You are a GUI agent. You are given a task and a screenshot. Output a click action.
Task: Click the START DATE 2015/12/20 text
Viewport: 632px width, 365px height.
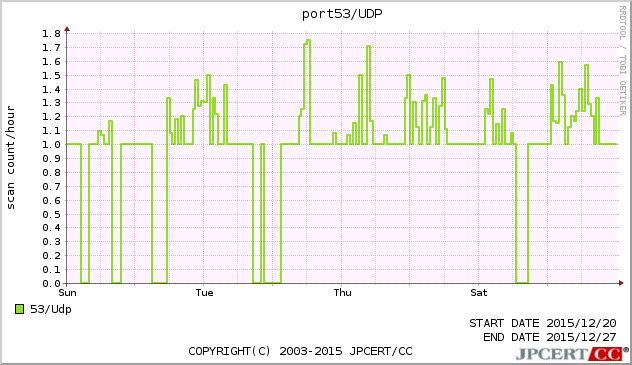[x=543, y=323]
